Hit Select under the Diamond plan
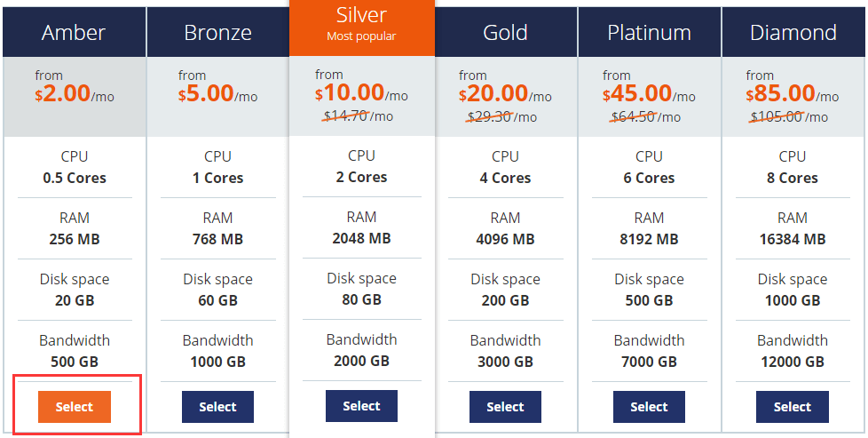 pos(792,407)
